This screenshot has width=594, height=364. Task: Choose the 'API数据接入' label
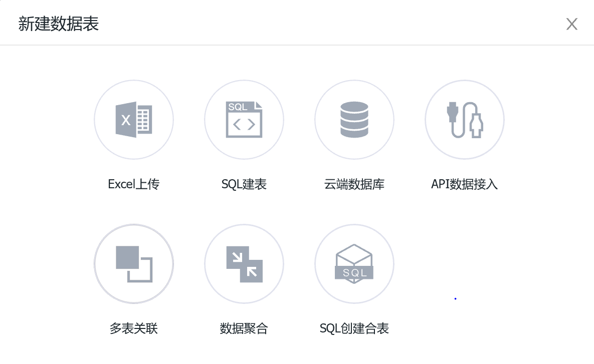pos(465,184)
